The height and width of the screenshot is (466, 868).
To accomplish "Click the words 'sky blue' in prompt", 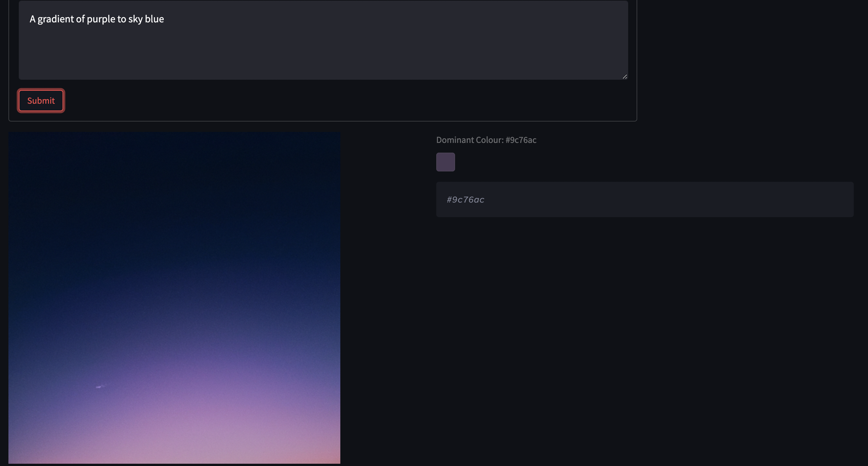I will [x=146, y=19].
